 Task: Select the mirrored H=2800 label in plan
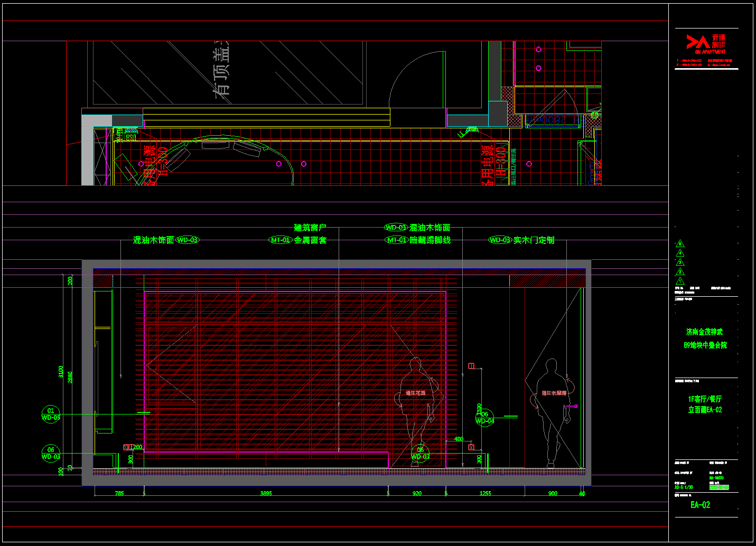tap(554, 120)
